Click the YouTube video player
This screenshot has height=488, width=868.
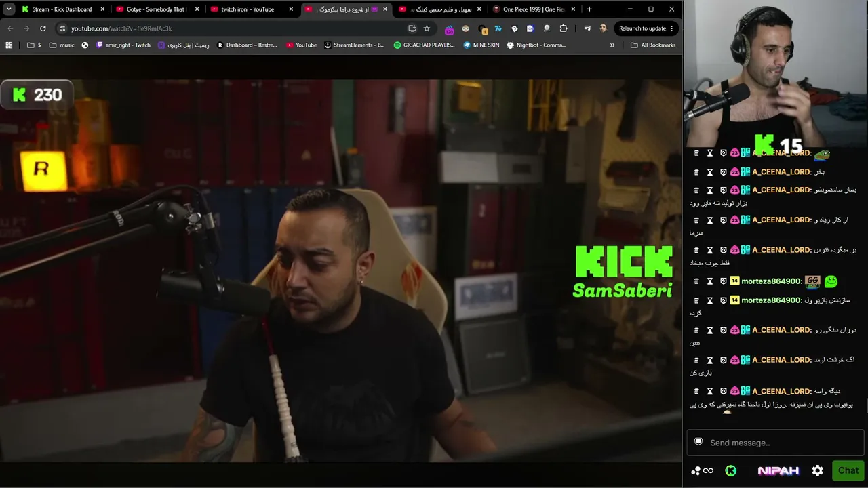[341, 270]
